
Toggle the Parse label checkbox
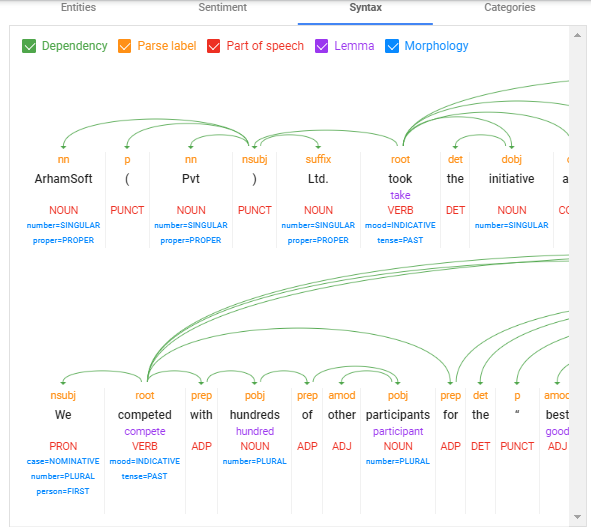[124, 46]
